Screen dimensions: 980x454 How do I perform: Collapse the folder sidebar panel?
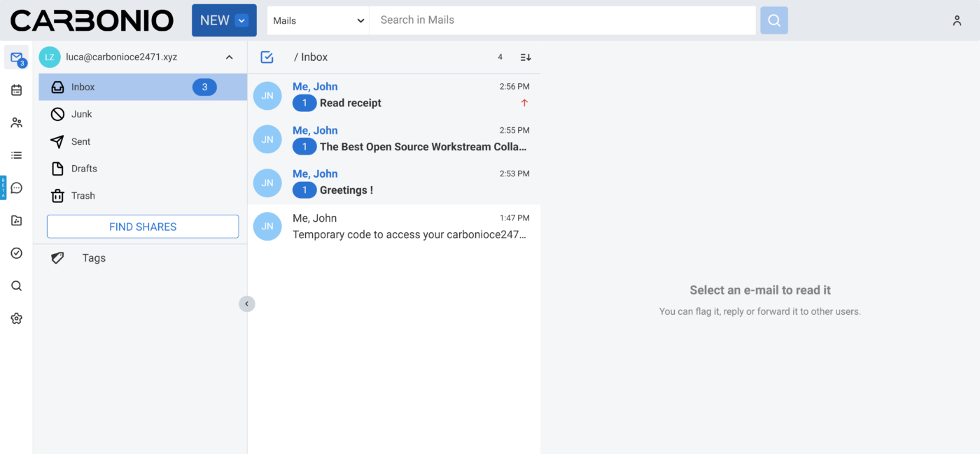[x=246, y=304]
